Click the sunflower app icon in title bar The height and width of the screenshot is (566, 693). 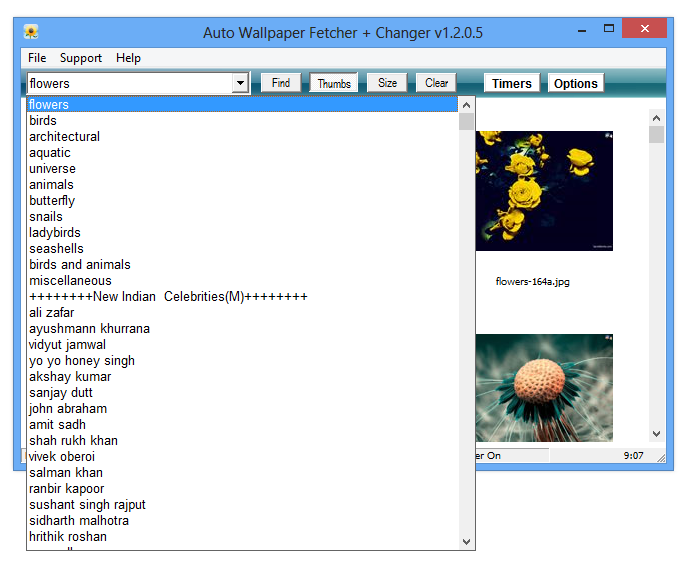31,31
